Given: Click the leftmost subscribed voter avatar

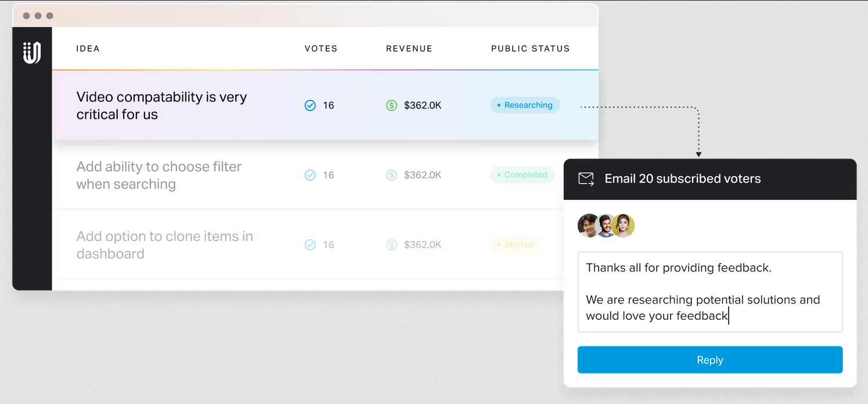Looking at the screenshot, I should point(588,226).
